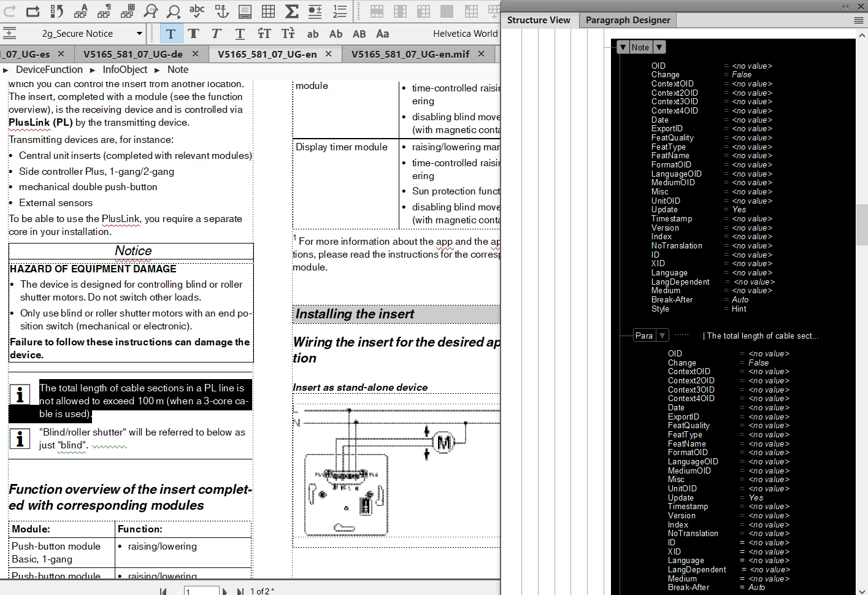Click the increase font size TT icon

tap(264, 34)
